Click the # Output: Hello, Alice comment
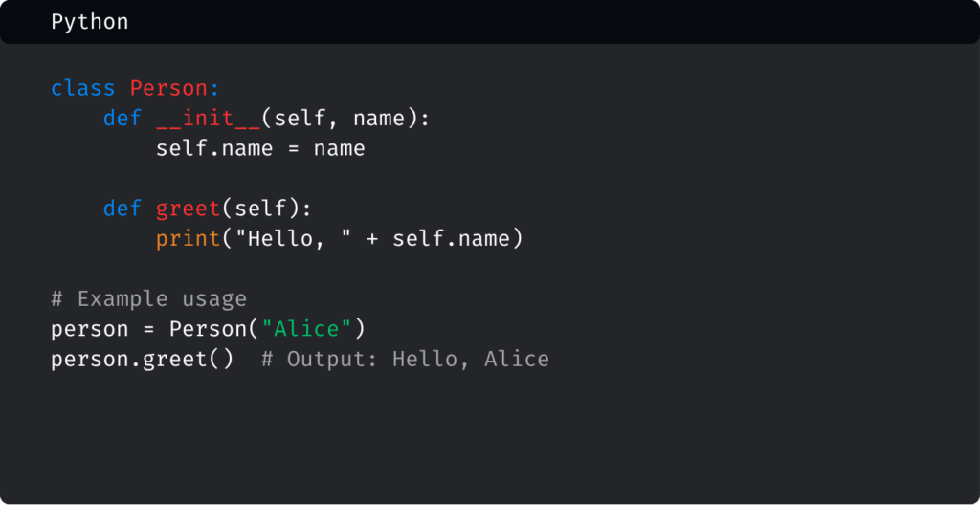 [x=405, y=360]
